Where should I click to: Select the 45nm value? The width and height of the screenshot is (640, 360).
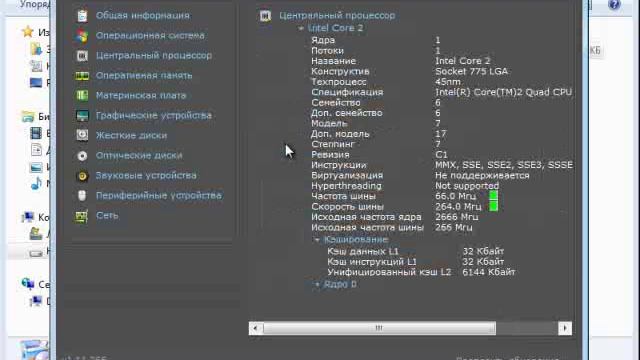pyautogui.click(x=448, y=82)
